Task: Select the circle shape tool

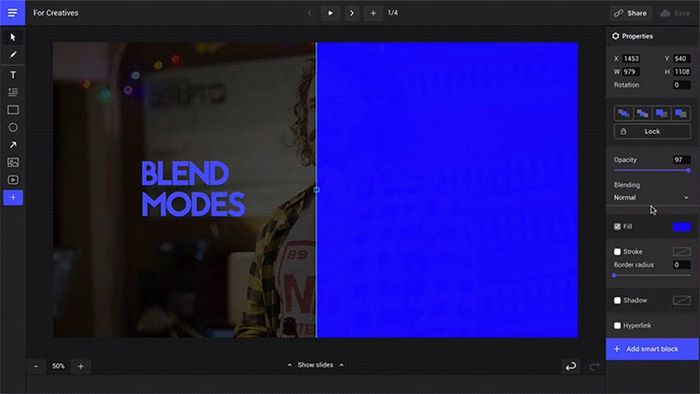Action: click(x=13, y=128)
